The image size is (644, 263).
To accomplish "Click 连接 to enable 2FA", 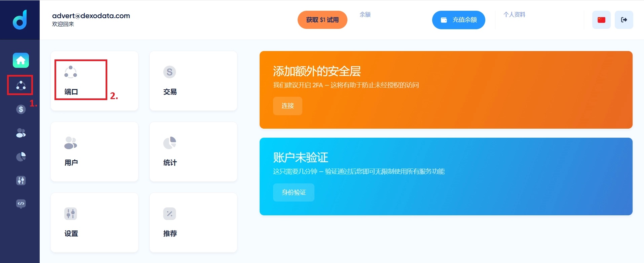I will 288,106.
